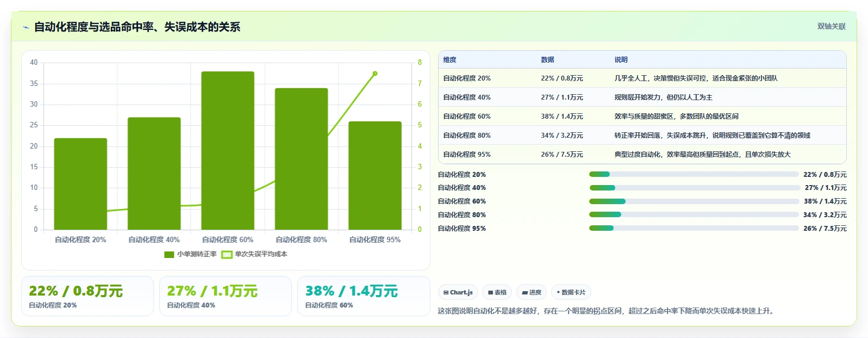This screenshot has height=338, width=868.
Task: Click the bar for 自动化程度 95%
Action: point(375,175)
